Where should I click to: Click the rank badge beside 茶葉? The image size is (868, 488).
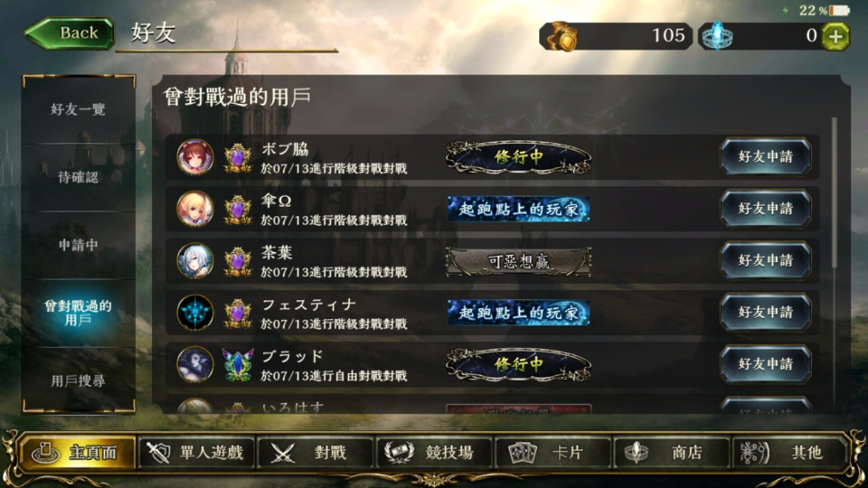238,260
